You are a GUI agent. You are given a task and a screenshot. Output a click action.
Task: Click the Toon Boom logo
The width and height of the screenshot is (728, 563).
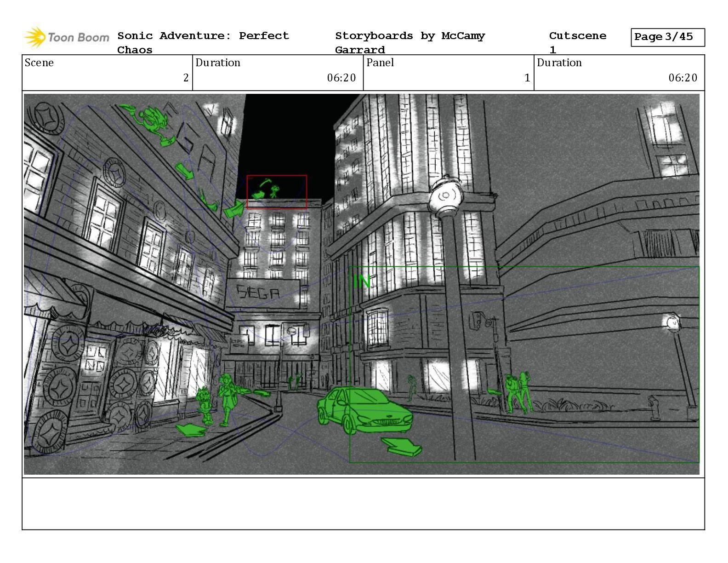(x=67, y=37)
